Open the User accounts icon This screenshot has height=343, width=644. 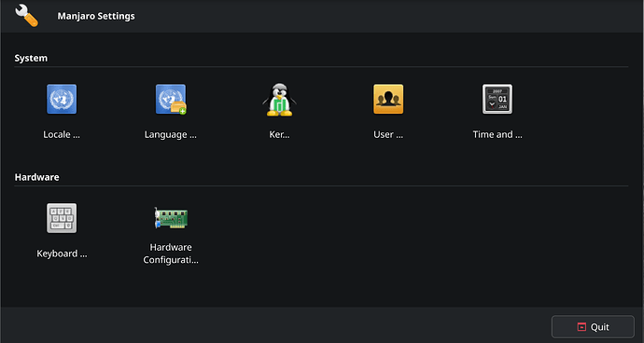388,100
